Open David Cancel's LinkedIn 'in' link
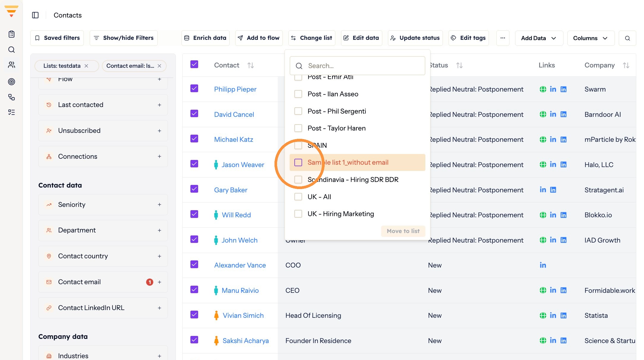Image resolution: width=644 pixels, height=360 pixels. (x=553, y=114)
